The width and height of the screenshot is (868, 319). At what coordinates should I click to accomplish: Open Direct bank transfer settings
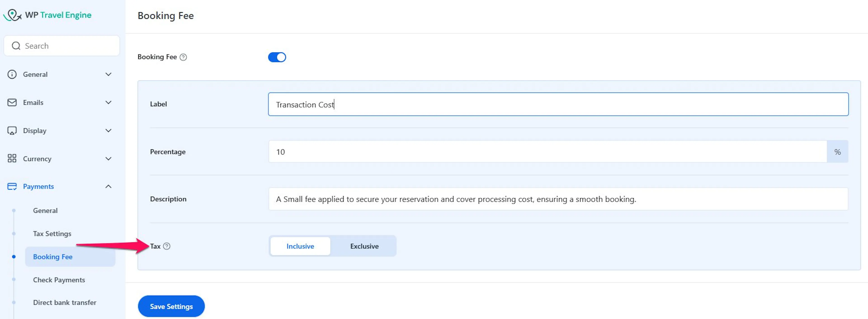[x=65, y=302]
